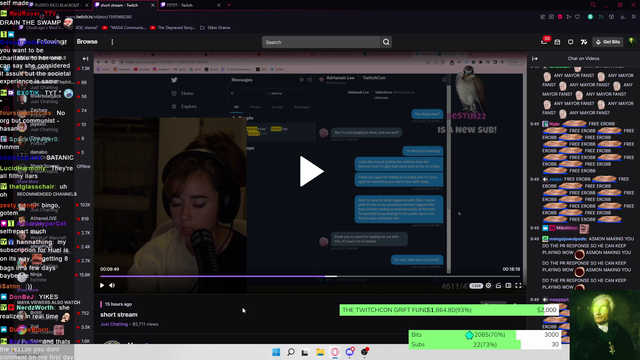Viewport: 640px width, 360px height.
Task: Enter fullscreen on the video player
Action: [x=518, y=286]
